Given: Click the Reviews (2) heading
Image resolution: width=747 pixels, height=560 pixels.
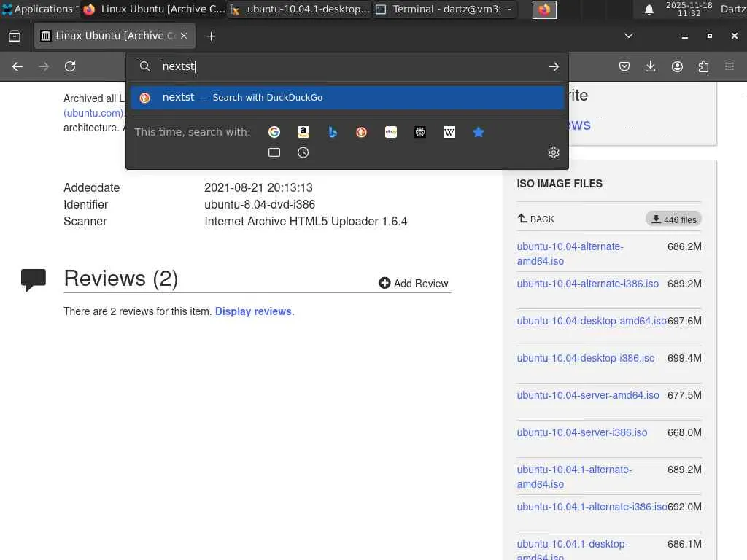Looking at the screenshot, I should pyautogui.click(x=121, y=279).
